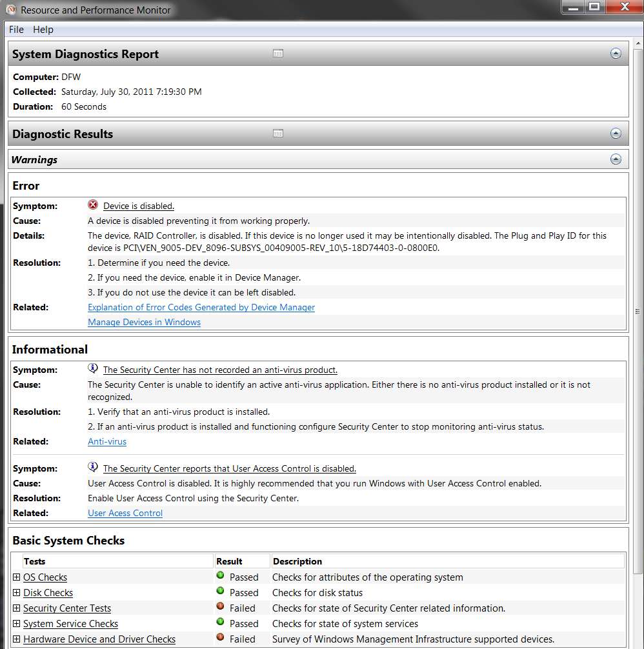Expand the Disk Checks tree row
Viewport: 644px width, 649px height.
[x=17, y=593]
